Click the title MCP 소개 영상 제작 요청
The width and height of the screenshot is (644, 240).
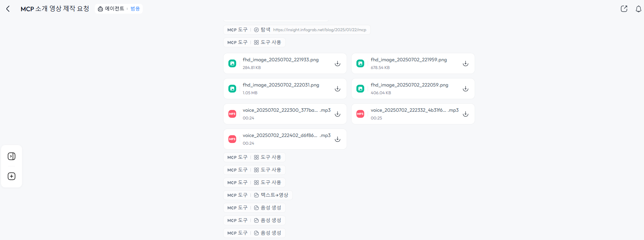[55, 9]
